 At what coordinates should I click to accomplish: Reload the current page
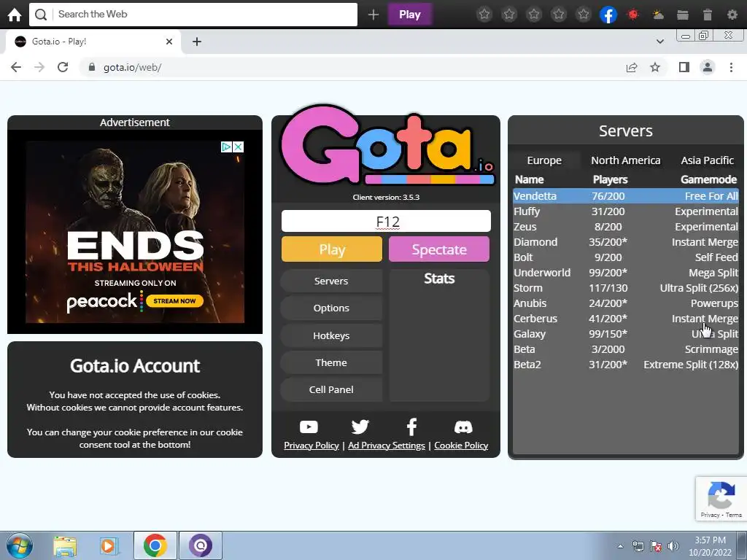(x=63, y=67)
